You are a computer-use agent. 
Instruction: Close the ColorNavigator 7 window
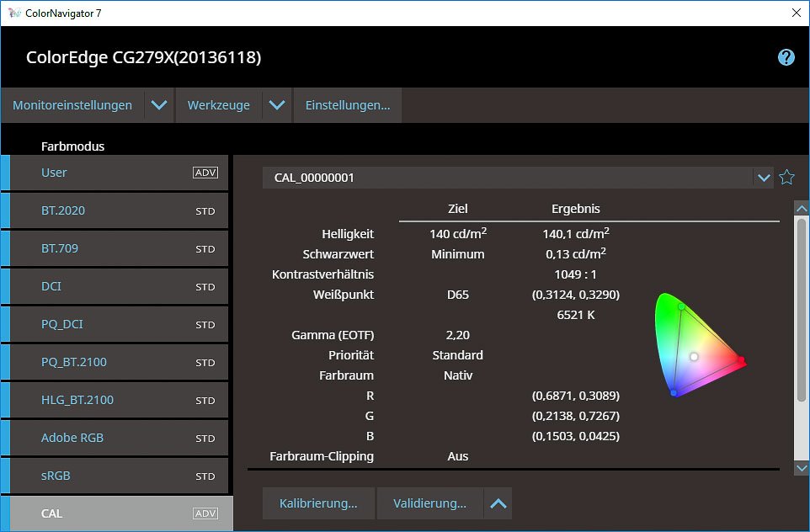coord(796,13)
